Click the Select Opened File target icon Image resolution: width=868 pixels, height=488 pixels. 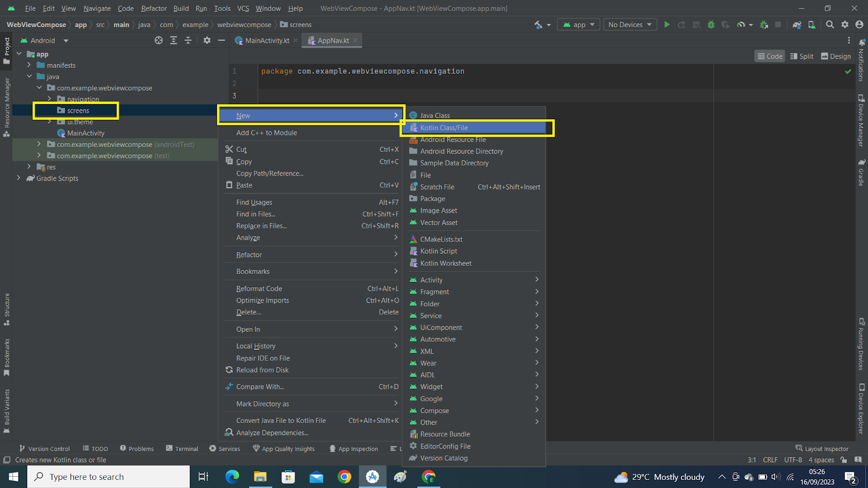[x=158, y=40]
